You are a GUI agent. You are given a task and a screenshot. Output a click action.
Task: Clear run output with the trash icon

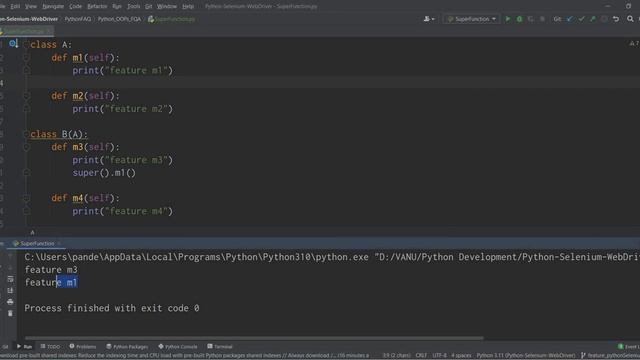[10, 313]
